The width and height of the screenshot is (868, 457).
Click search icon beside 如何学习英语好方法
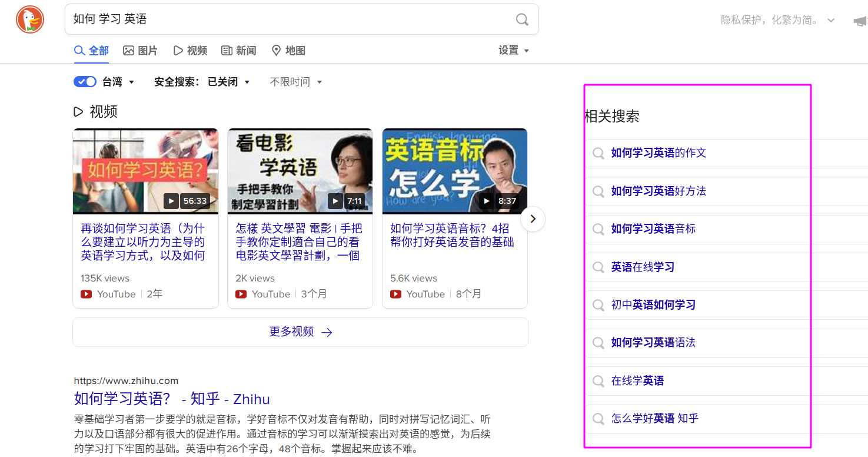[x=598, y=191]
